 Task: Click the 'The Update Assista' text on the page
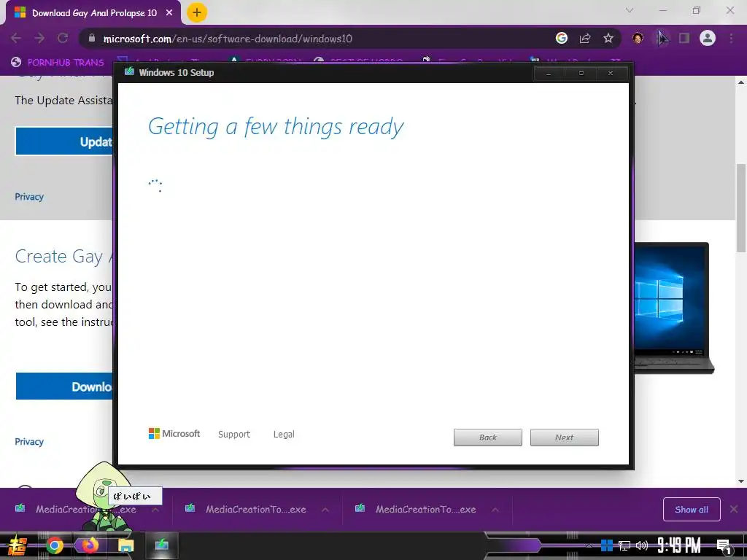click(64, 101)
